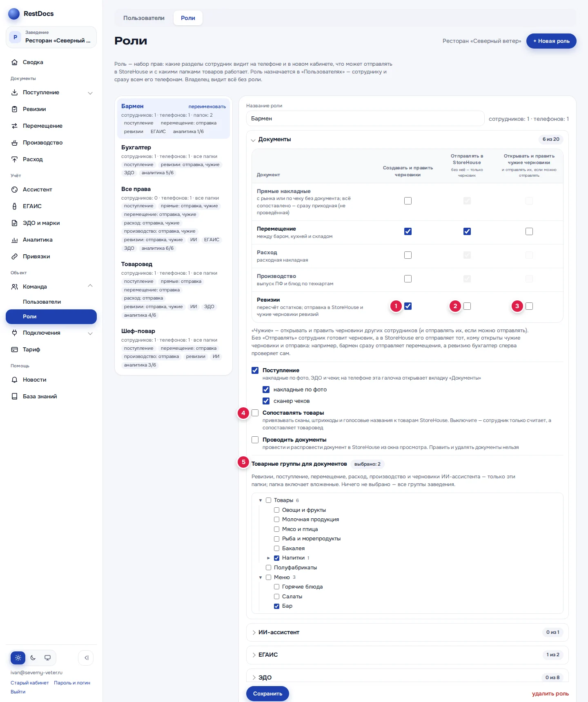Image resolution: width=588 pixels, height=702 pixels.
Task: Uncheck the накладные по фото checkbox
Action: [x=266, y=390]
